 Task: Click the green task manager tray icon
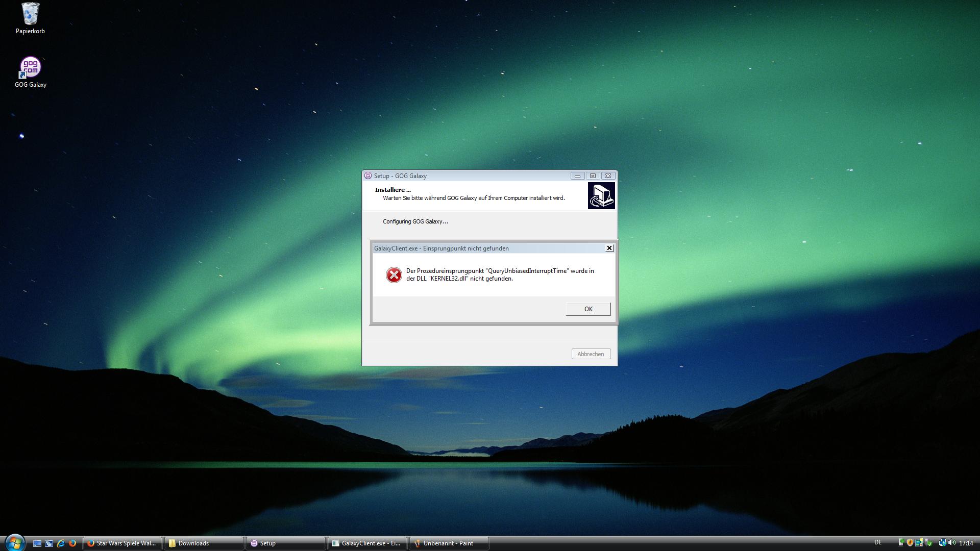click(x=901, y=542)
